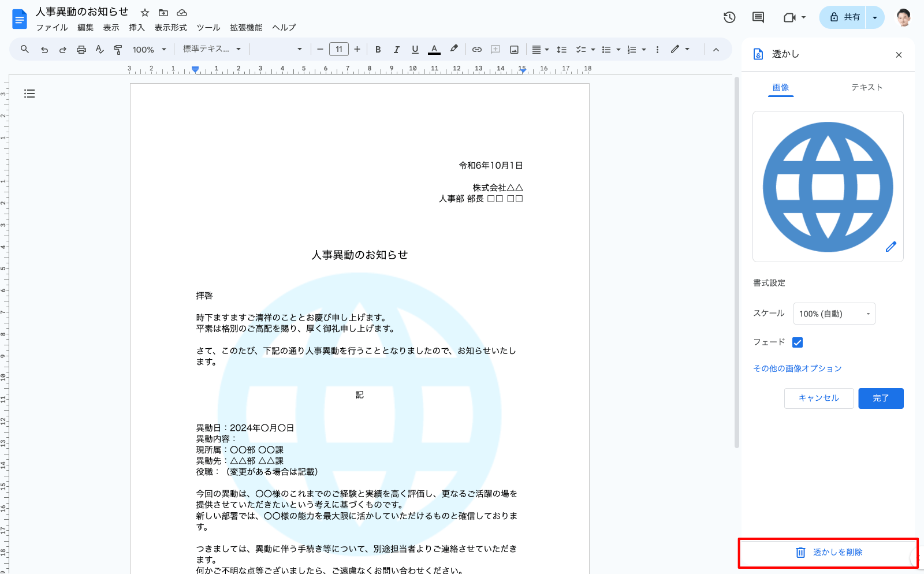
Task: Uncheck the フェード checkbox
Action: [798, 342]
